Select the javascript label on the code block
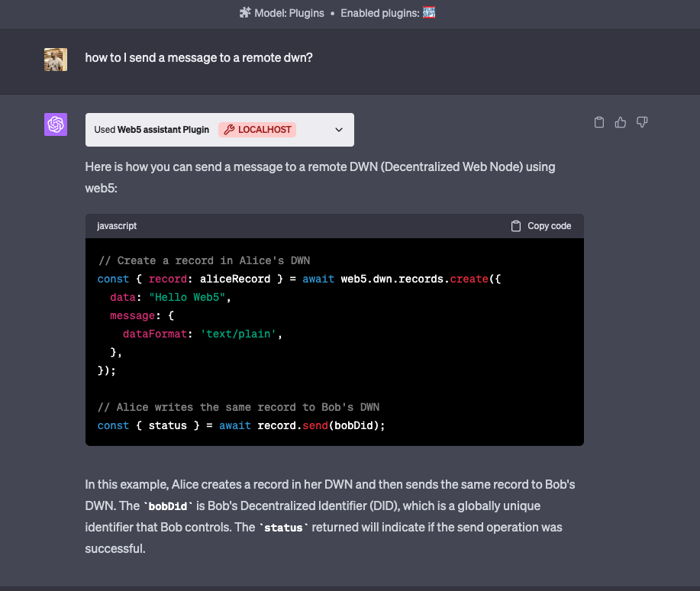Screen dimensions: 700x591 117,225
